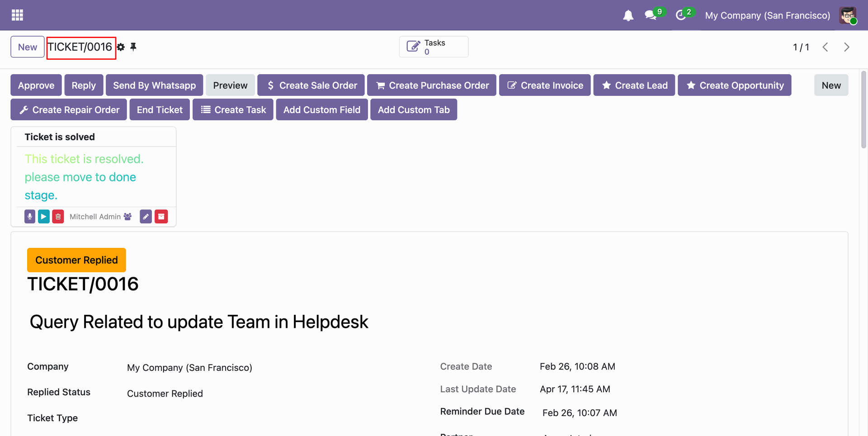868x436 pixels.
Task: Click the microphone icon in the note card
Action: tap(30, 217)
